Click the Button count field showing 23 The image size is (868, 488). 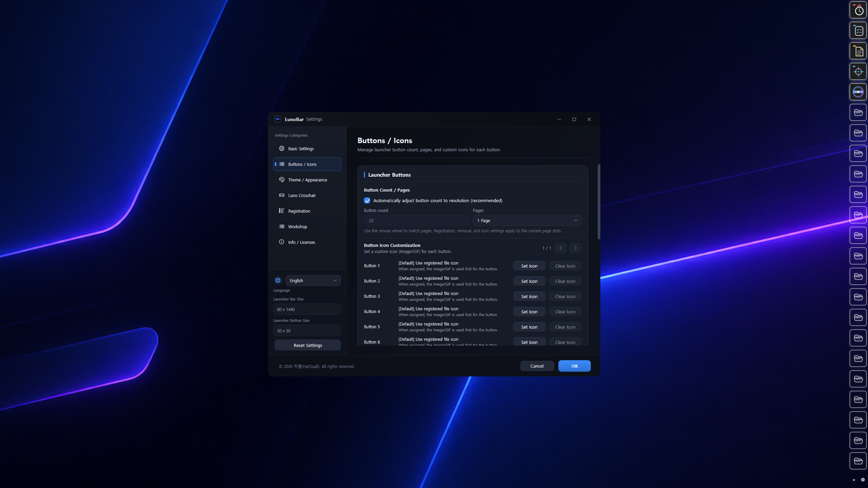[416, 220]
